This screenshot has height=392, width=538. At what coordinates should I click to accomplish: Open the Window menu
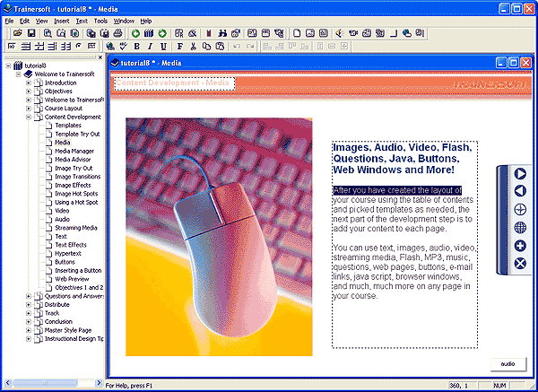[124, 21]
